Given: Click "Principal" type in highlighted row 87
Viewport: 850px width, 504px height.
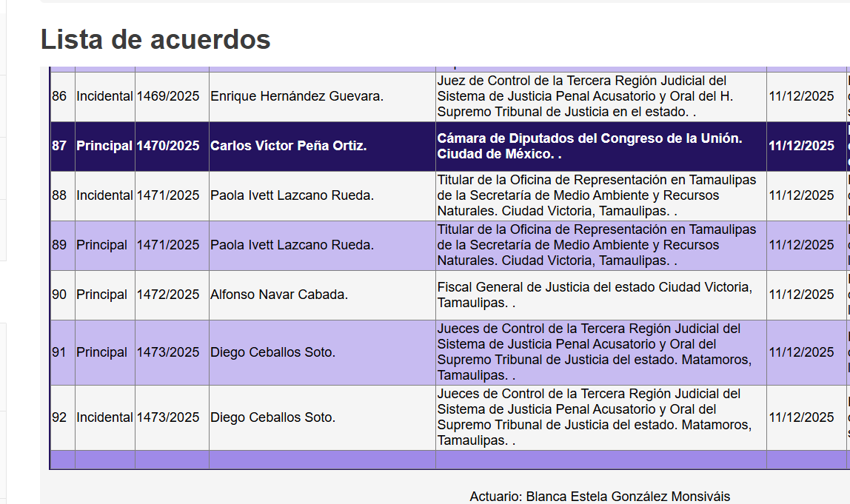Looking at the screenshot, I should 104,146.
